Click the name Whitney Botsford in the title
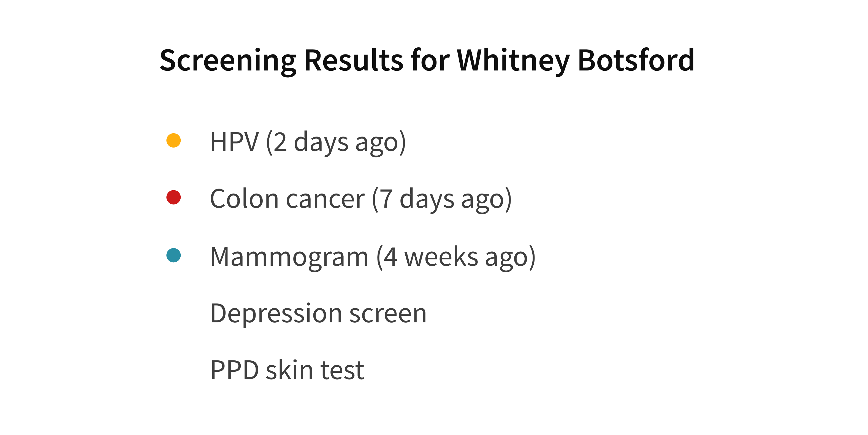The image size is (868, 435). tap(576, 61)
